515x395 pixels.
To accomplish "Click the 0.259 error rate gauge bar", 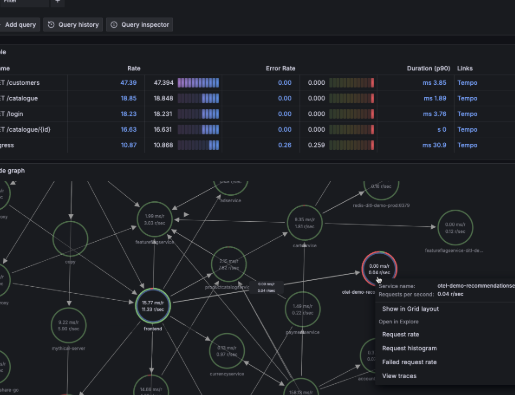I will tap(352, 145).
